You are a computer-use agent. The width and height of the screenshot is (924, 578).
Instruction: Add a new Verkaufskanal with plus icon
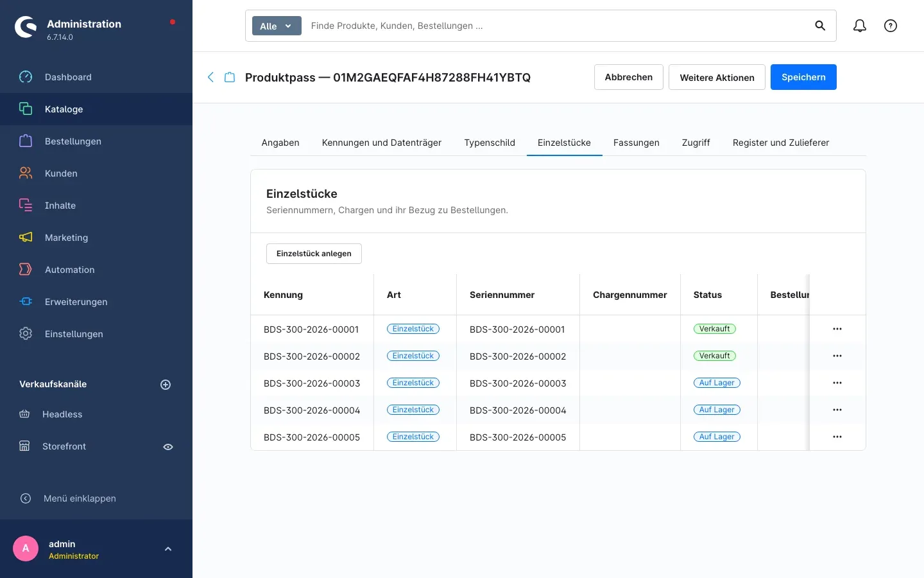[x=166, y=385]
